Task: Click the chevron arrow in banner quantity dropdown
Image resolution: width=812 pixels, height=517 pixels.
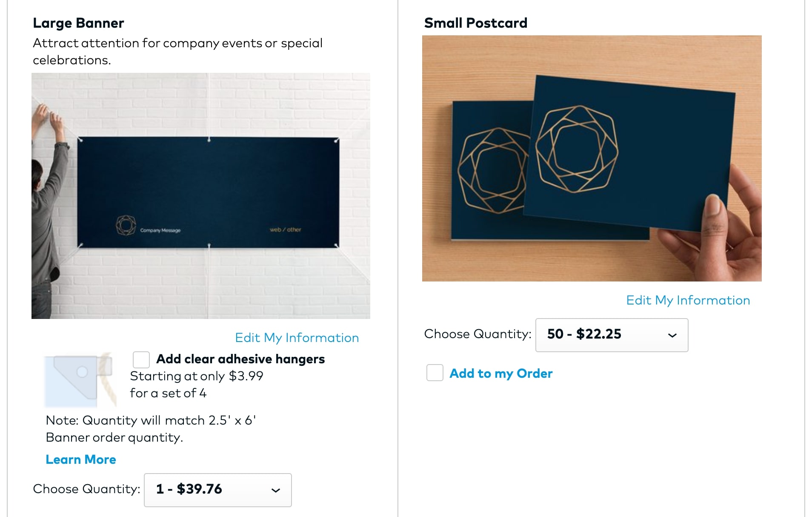Action: pos(276,490)
